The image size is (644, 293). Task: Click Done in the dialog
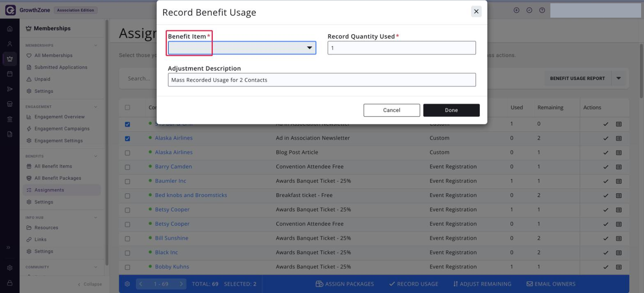point(451,110)
